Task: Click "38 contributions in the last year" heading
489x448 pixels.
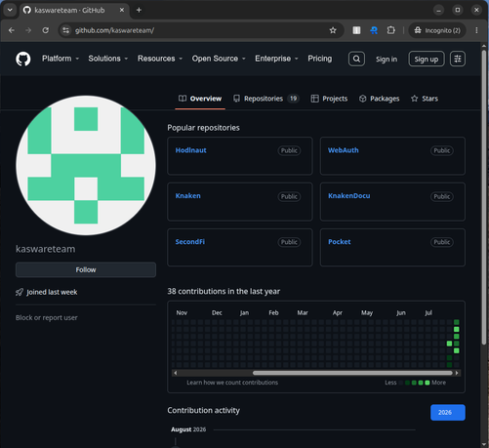Action: tap(224, 291)
